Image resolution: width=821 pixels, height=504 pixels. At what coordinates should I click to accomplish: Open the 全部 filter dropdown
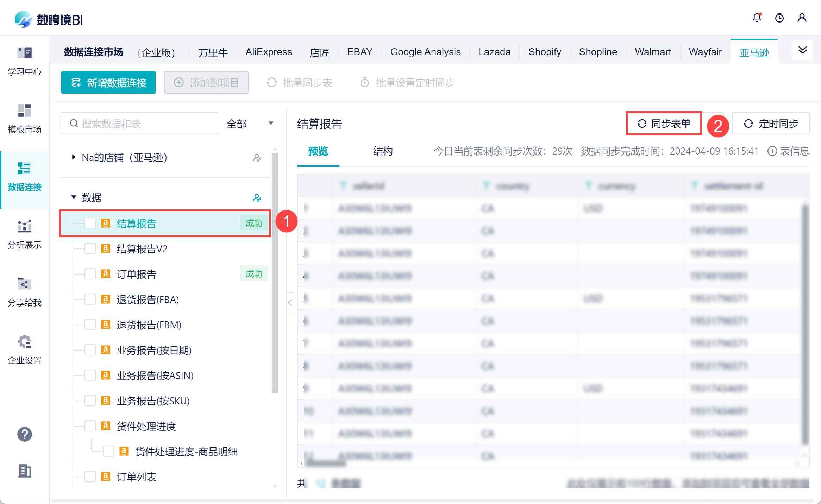point(250,124)
